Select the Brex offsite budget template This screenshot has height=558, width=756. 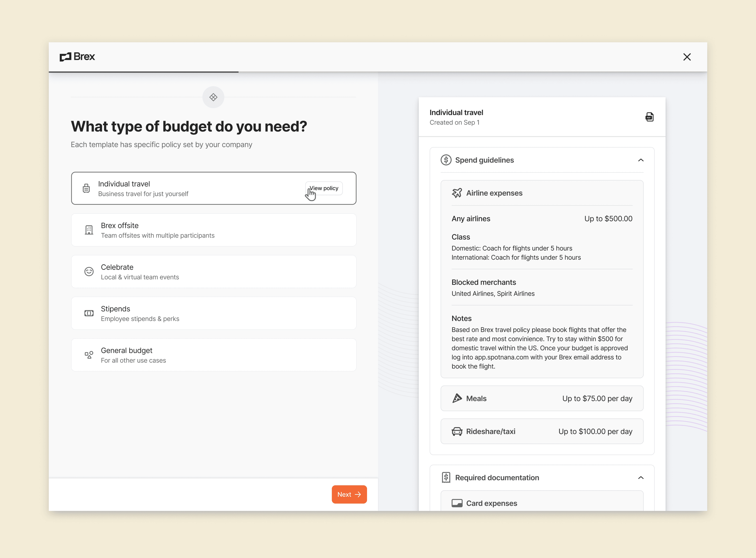pyautogui.click(x=214, y=230)
